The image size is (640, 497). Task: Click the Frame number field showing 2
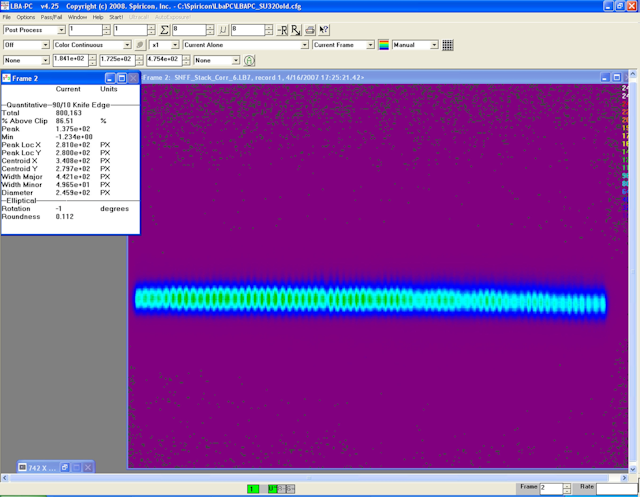(x=551, y=488)
